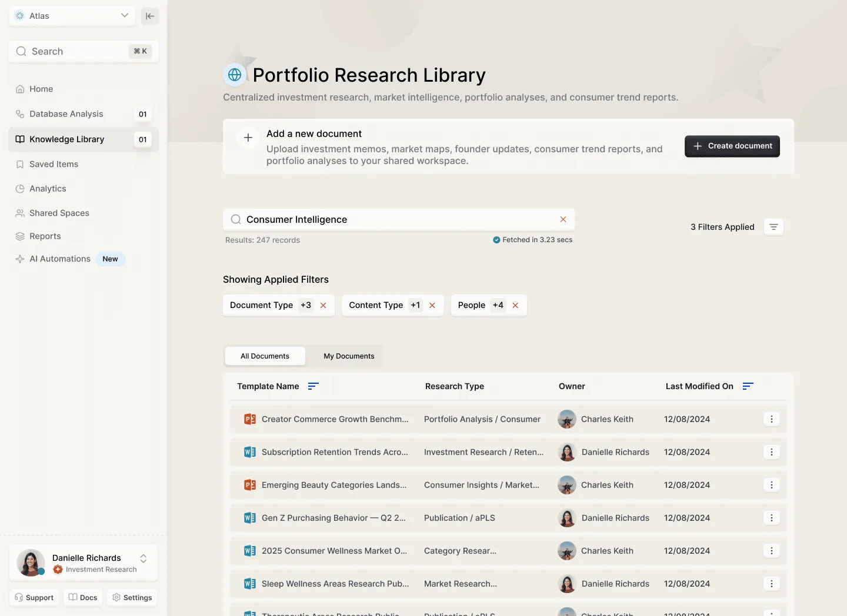Click the sidebar Search field
This screenshot has width=847, height=616.
coord(84,51)
